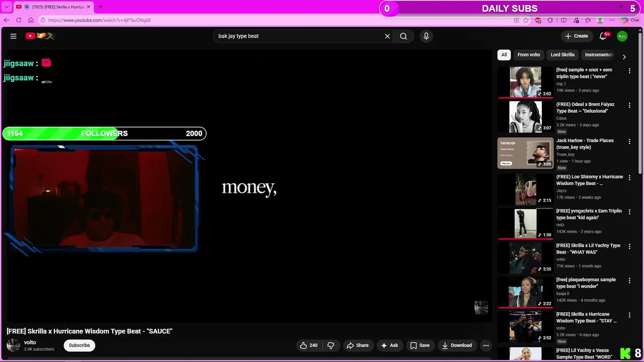Open plaqueboymax 'i wonder' video title

(586, 283)
